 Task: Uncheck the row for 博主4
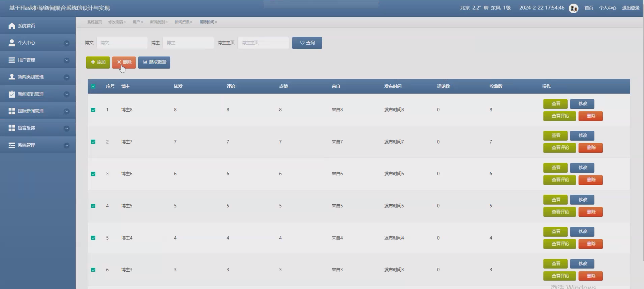pyautogui.click(x=93, y=238)
